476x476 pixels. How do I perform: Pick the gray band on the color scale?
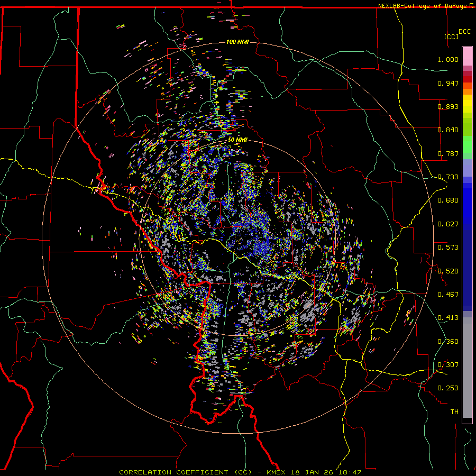tap(467, 368)
